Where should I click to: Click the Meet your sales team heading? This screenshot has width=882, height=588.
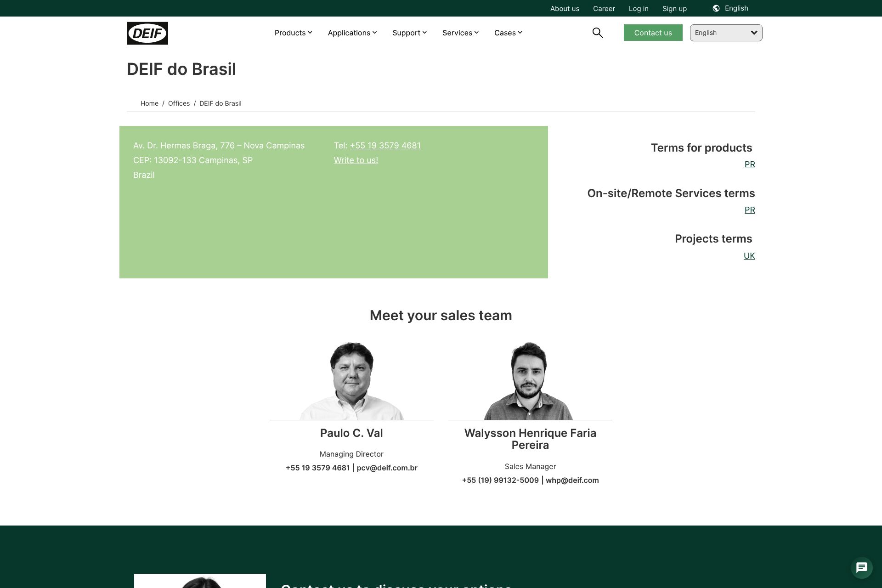441,316
